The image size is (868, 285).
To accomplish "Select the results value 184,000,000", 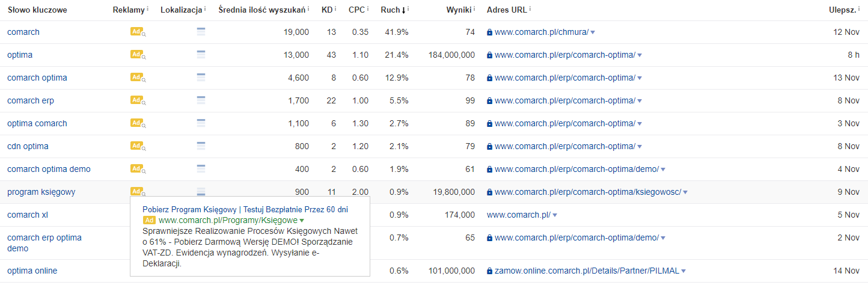I will 451,55.
